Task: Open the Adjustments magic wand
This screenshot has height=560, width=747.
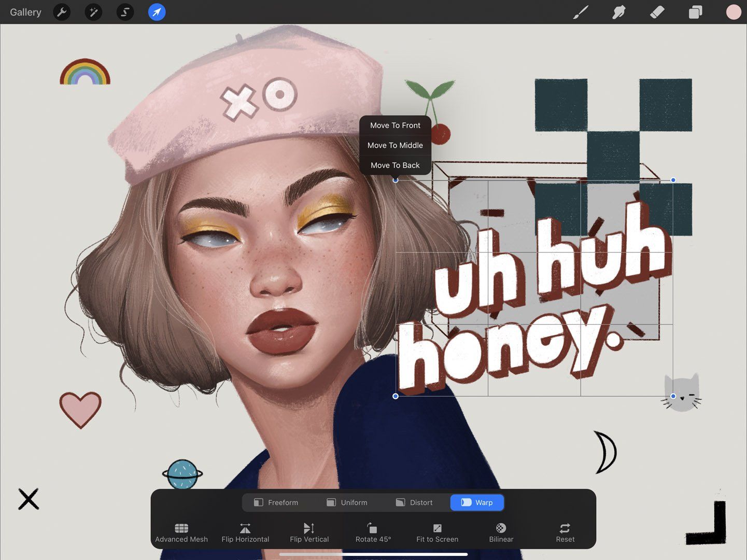Action: point(93,12)
